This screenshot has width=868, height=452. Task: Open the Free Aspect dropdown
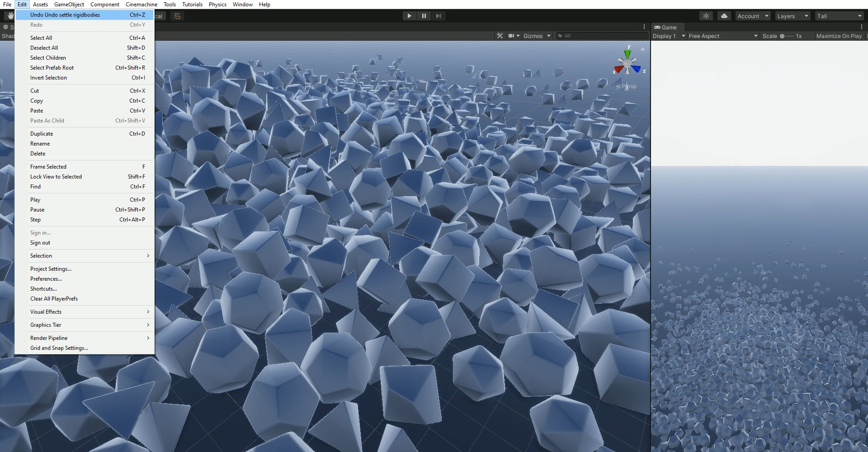point(723,36)
